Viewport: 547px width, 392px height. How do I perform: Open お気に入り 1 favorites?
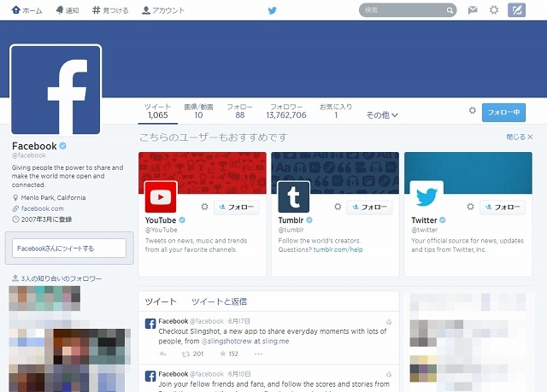pyautogui.click(x=336, y=111)
